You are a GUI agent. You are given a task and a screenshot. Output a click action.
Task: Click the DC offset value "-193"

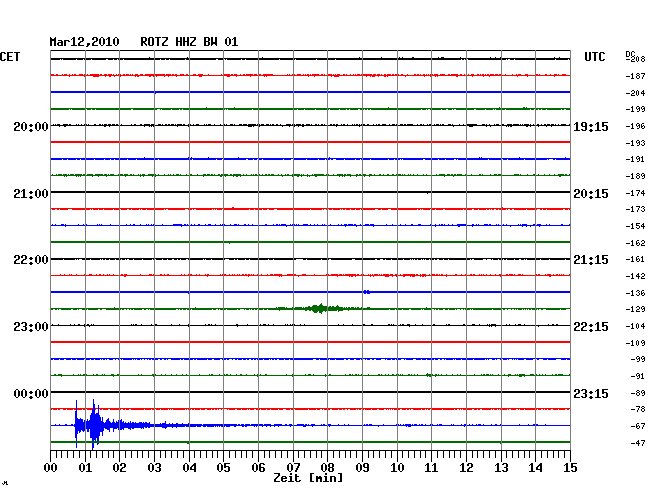pos(635,143)
